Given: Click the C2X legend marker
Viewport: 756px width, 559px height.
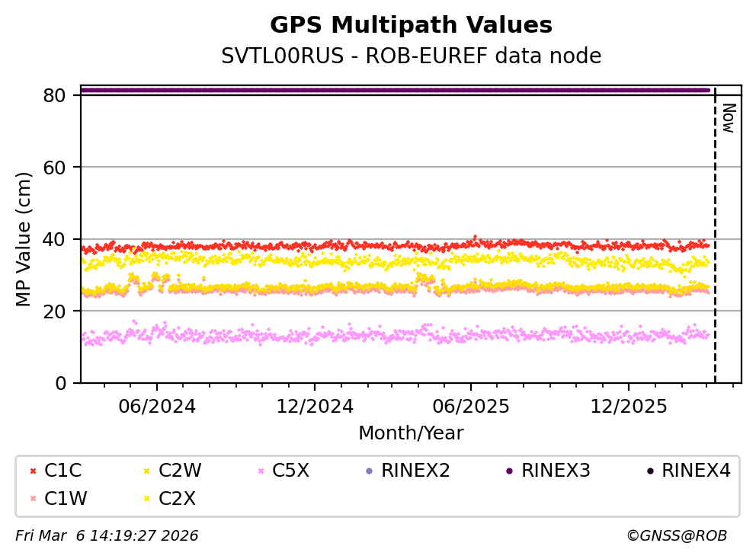Looking at the screenshot, I should point(147,499).
